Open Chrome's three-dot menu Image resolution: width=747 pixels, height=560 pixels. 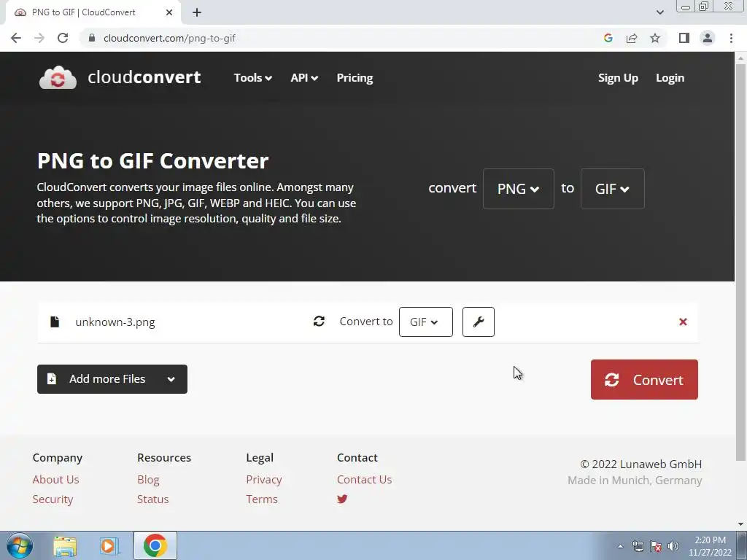(x=731, y=38)
